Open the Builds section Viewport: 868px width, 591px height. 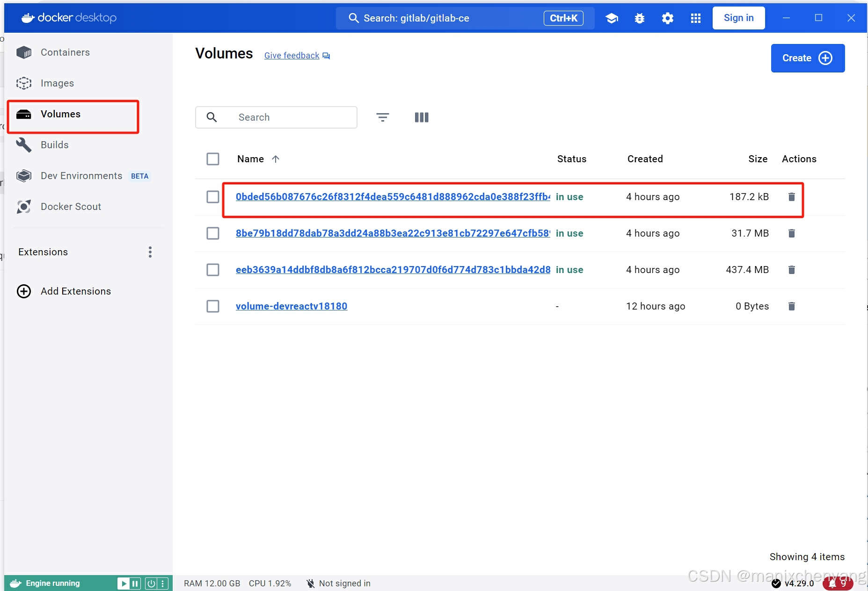(55, 145)
